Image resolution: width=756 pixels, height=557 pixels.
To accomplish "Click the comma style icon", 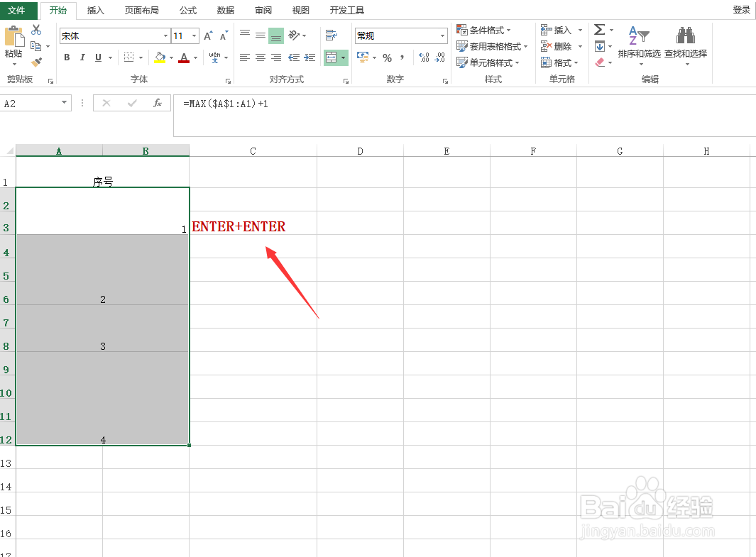I will pyautogui.click(x=402, y=57).
